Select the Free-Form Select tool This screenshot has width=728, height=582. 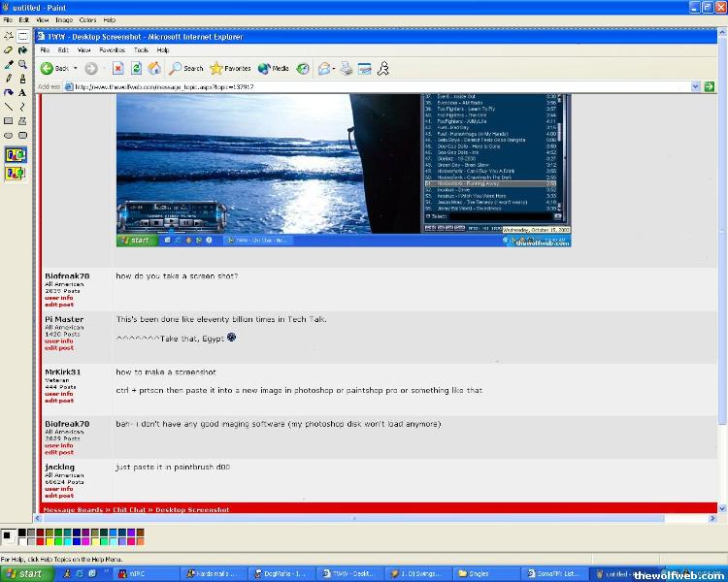pos(9,36)
